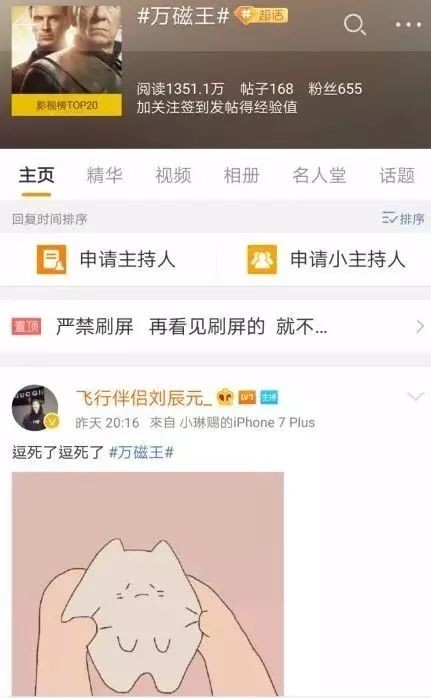Tap the 超话 super topic badge
The image size is (431, 698).
click(x=261, y=15)
